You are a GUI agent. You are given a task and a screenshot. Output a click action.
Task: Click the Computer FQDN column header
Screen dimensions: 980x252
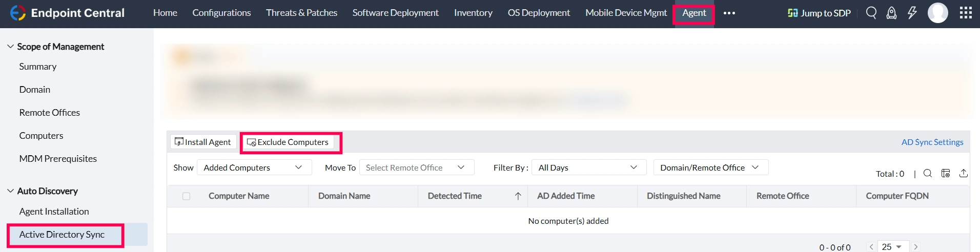tap(897, 196)
